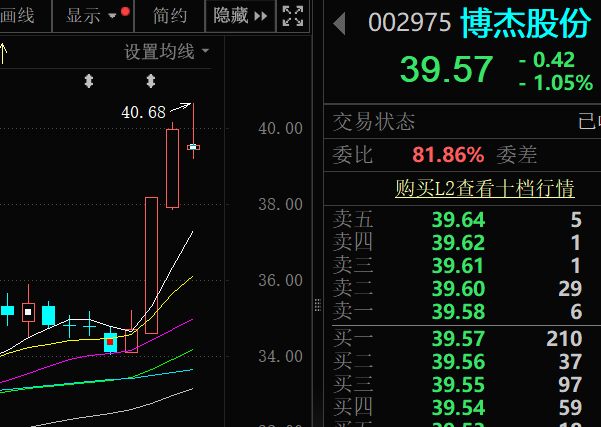601x427 pixels.
Task: Click the red notification dot on 显示
Action: [x=125, y=11]
